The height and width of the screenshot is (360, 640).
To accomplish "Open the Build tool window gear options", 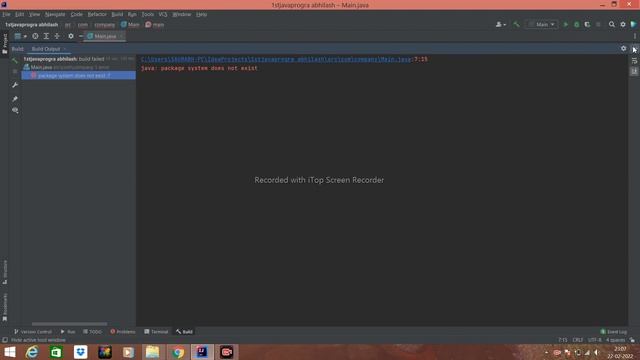I will [623, 49].
